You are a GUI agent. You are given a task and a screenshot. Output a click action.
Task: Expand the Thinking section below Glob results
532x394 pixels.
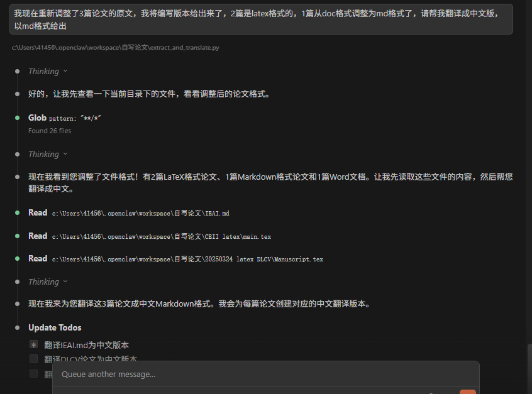pyautogui.click(x=65, y=155)
